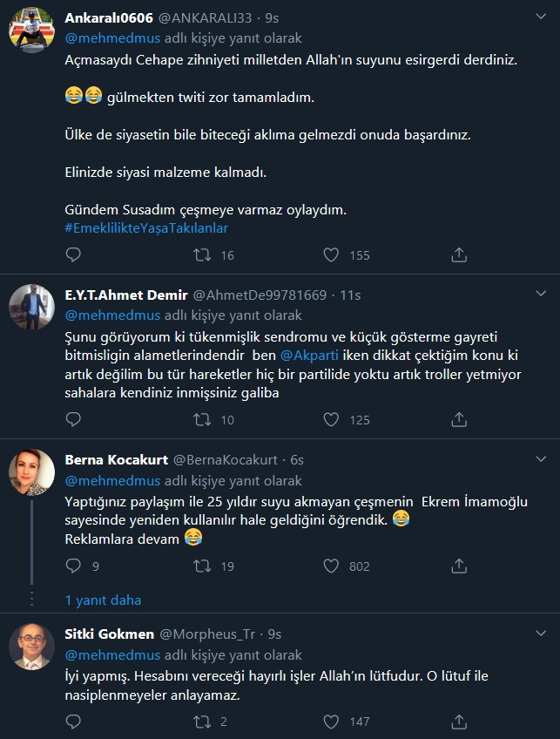
Task: Like Ankaralı0606's tweet with 155 likes
Action: click(x=331, y=254)
